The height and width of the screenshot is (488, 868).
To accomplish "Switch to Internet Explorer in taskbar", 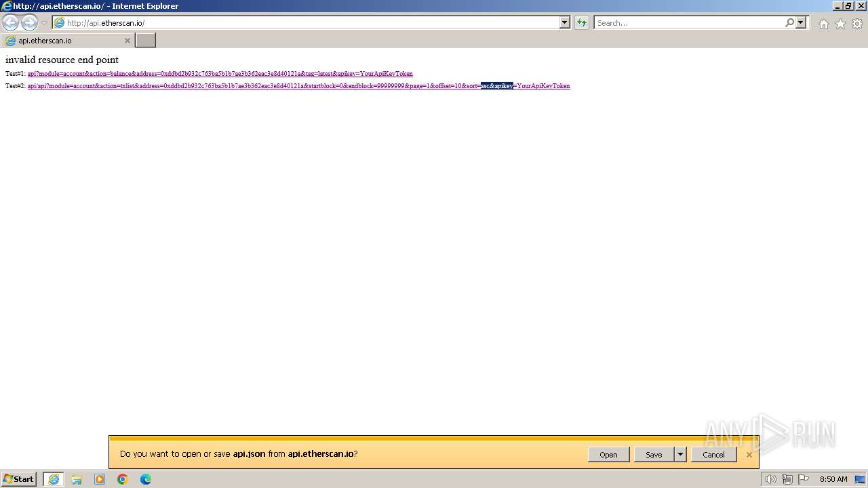I will (54, 479).
